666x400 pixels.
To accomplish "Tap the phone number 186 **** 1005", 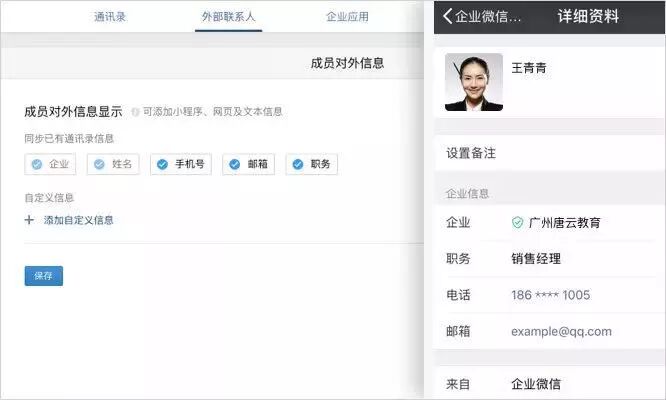I will 550,295.
